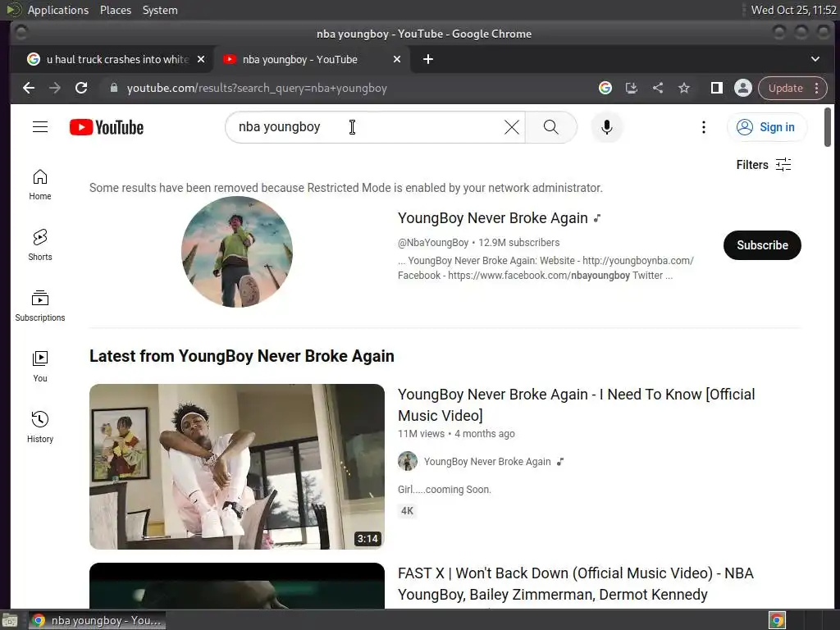840x630 pixels.
Task: Reload the YouTube page
Action: pos(81,88)
